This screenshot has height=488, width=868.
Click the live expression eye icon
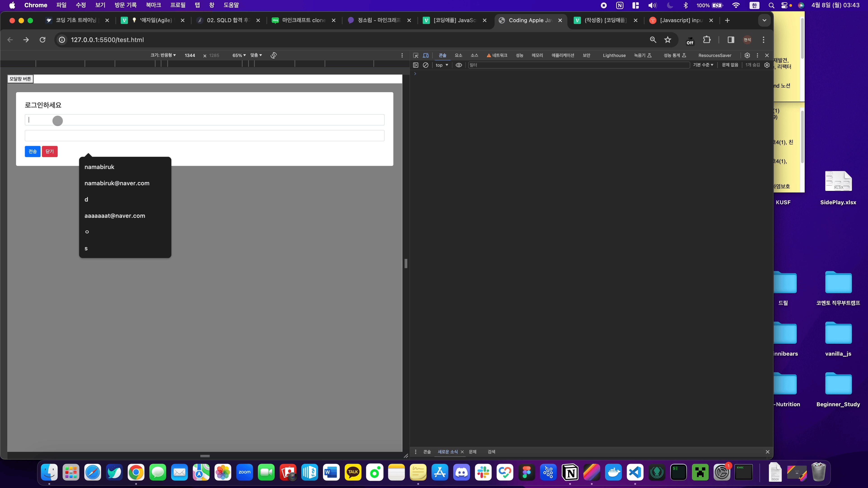pyautogui.click(x=459, y=65)
